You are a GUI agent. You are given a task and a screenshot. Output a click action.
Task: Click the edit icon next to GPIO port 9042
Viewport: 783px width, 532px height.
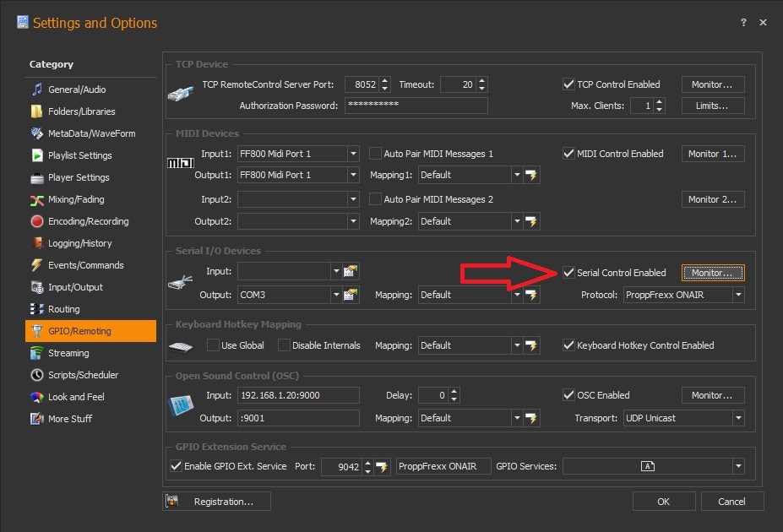383,466
